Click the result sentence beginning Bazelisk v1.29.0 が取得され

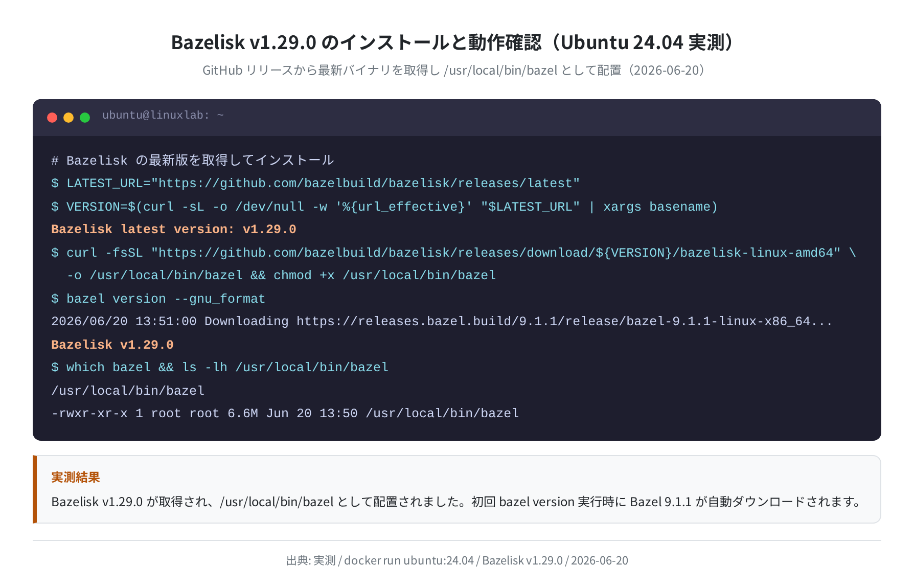tap(458, 502)
